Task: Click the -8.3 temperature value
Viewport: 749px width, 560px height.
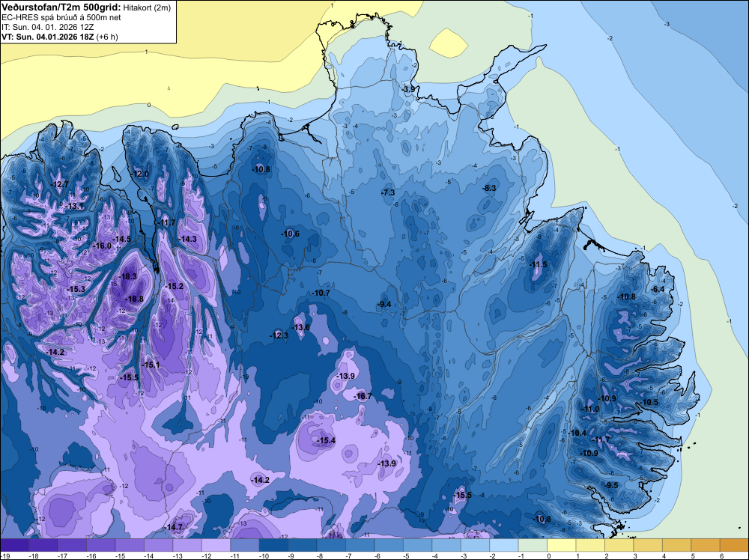Action: 489,188
